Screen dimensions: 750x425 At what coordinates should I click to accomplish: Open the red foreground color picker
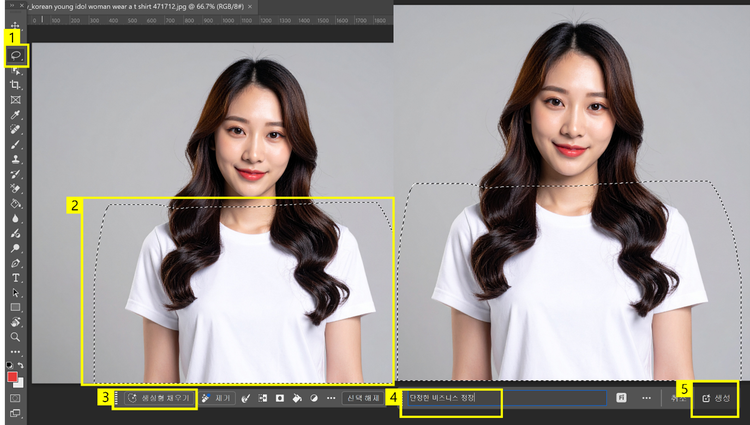click(x=12, y=377)
